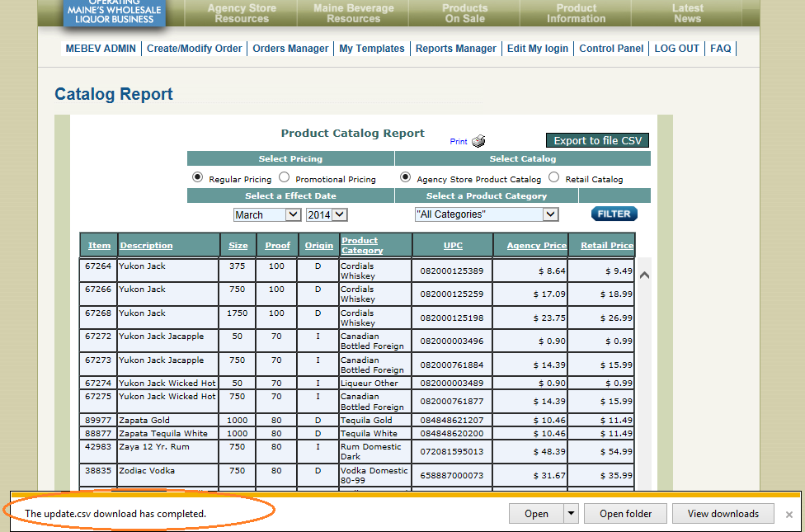Open Create/Modify Order page
805x532 pixels.
pyautogui.click(x=194, y=49)
